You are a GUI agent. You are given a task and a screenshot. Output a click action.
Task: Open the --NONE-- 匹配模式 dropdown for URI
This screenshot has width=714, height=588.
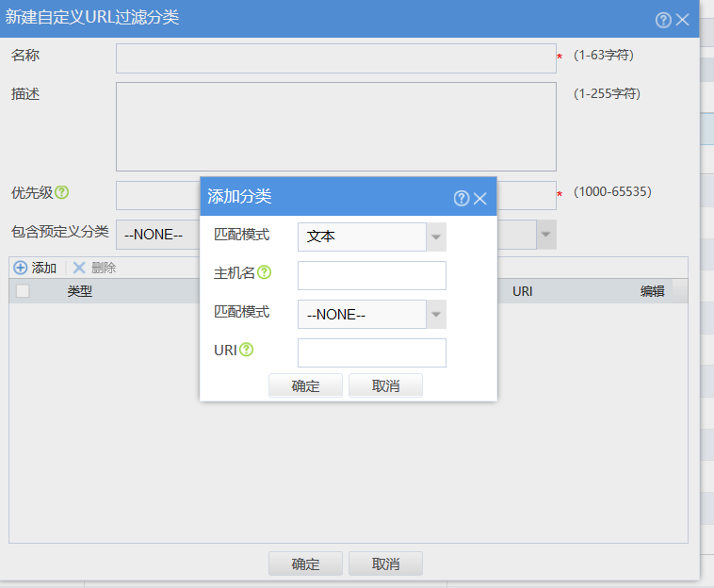pos(436,315)
